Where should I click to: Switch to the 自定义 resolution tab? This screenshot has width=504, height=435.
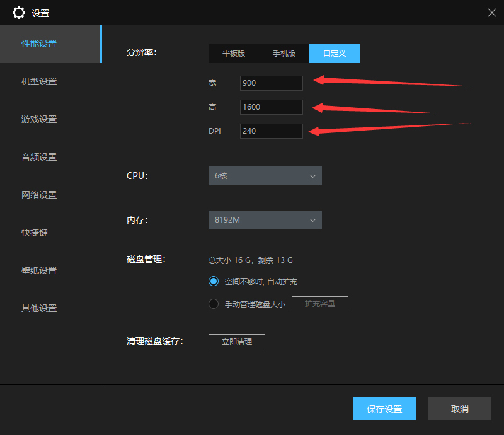[334, 54]
